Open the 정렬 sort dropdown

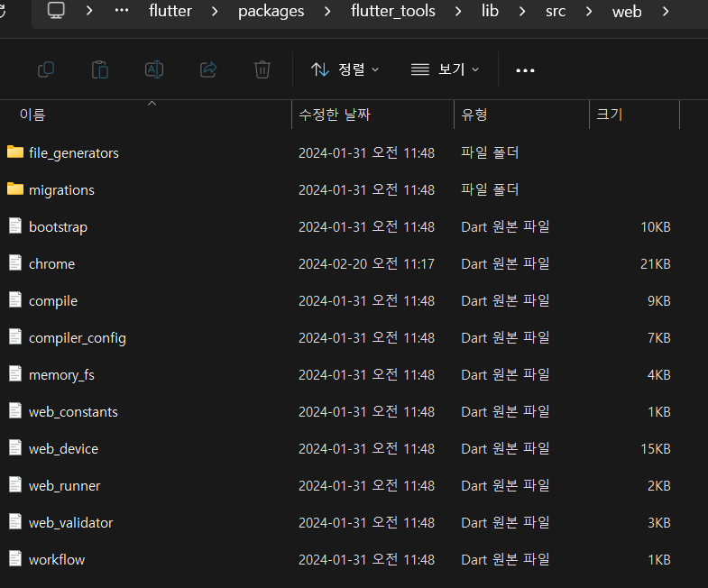pyautogui.click(x=345, y=69)
